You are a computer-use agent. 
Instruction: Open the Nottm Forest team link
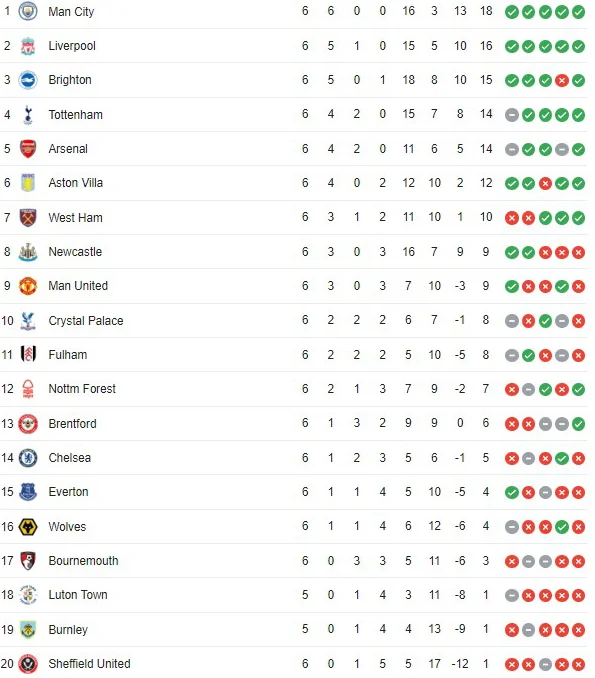point(82,389)
